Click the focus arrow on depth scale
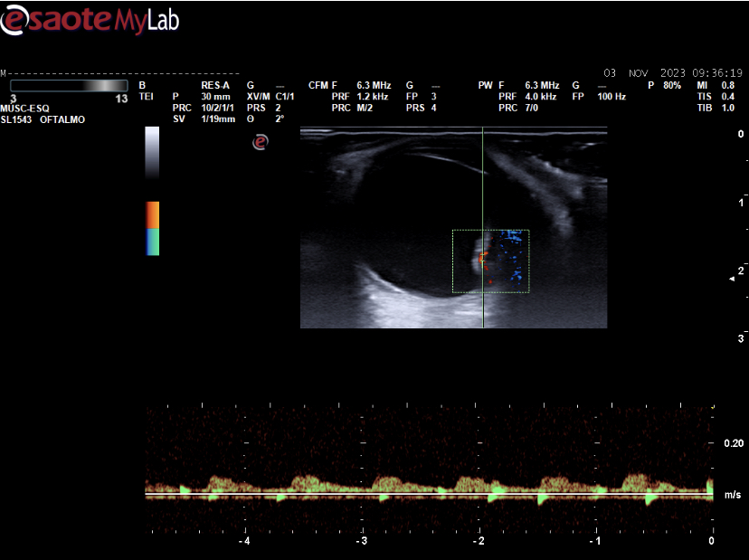The height and width of the screenshot is (560, 749). [x=733, y=281]
